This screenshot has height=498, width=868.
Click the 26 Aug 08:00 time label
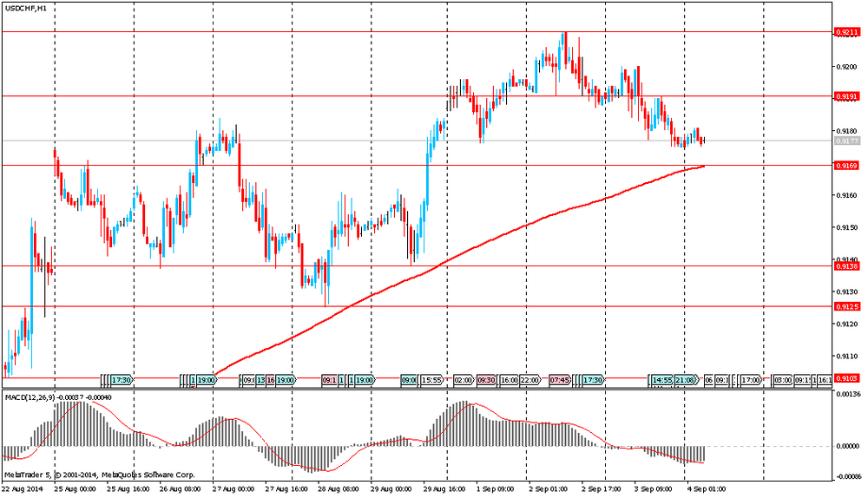point(181,489)
